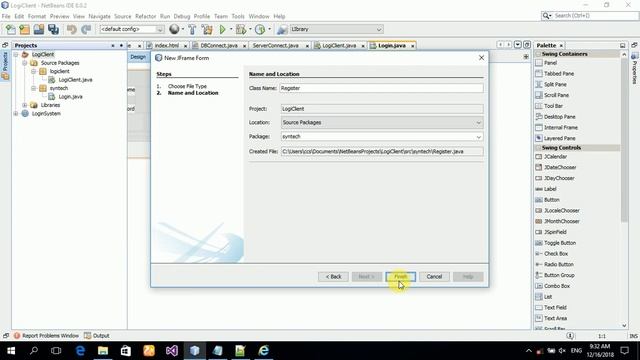Collapse the logiclient package node
This screenshot has width=640, height=360.
(33, 71)
